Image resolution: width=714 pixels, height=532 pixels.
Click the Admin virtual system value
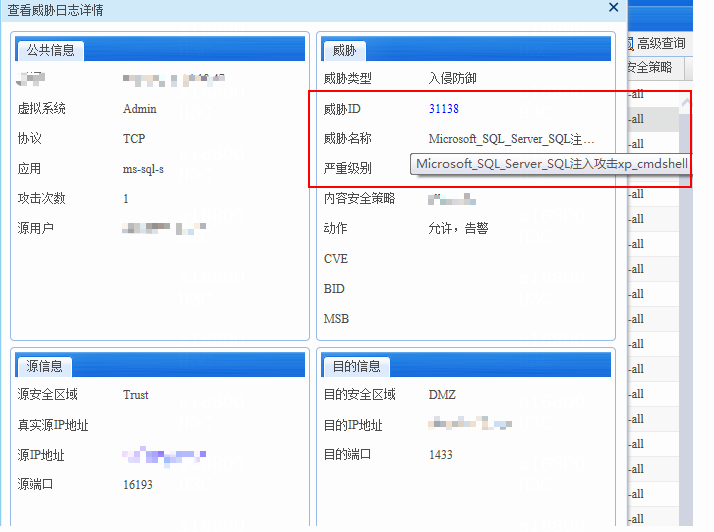coord(139,109)
